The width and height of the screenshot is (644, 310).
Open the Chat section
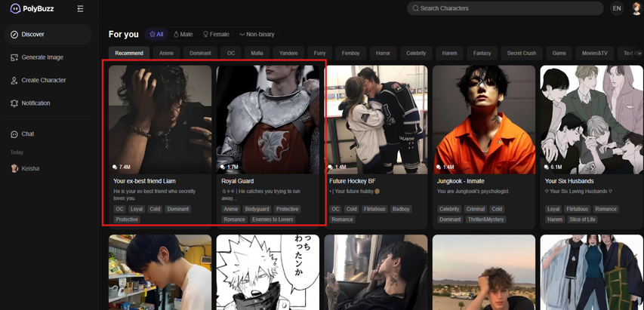pos(27,134)
